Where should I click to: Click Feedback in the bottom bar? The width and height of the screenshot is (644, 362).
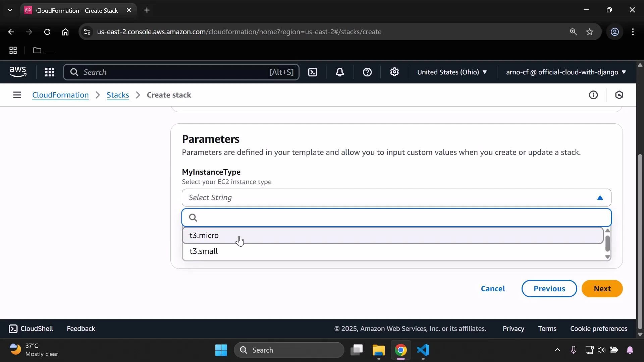point(80,328)
